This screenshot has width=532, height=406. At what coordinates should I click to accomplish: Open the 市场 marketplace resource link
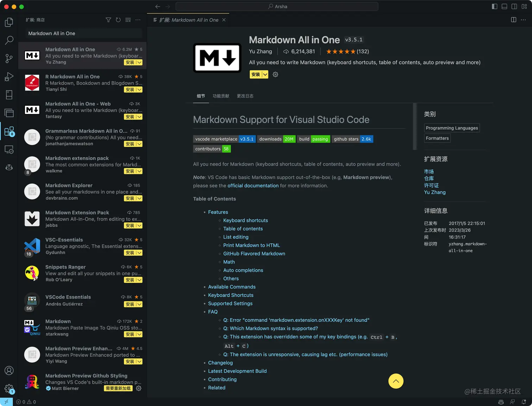click(x=429, y=172)
